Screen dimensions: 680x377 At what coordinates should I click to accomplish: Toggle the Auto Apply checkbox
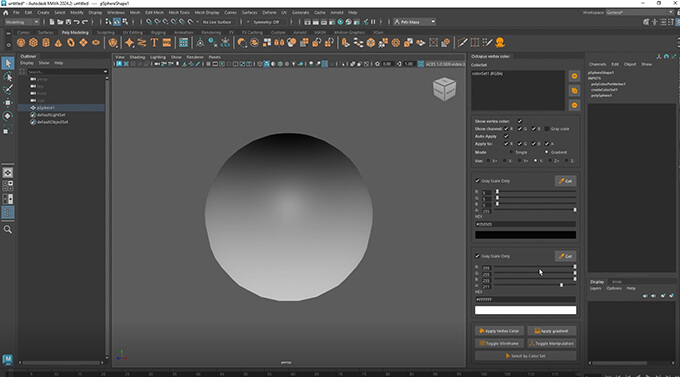coord(506,136)
